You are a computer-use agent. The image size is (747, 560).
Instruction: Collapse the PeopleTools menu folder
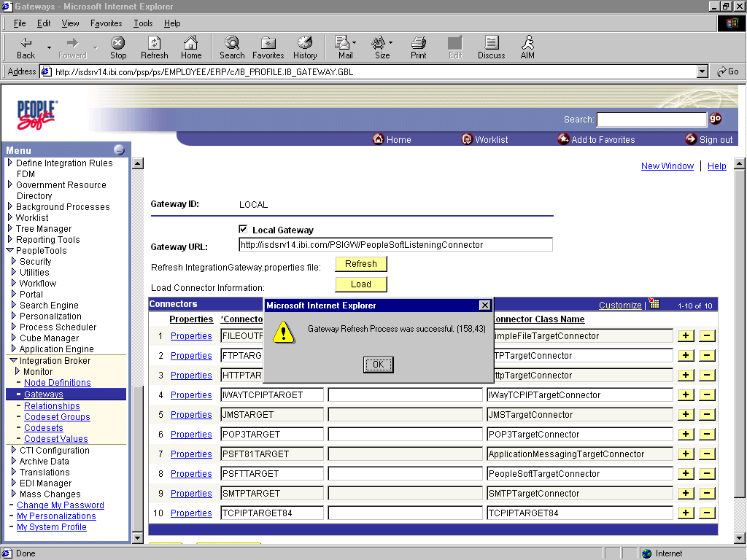tap(10, 250)
